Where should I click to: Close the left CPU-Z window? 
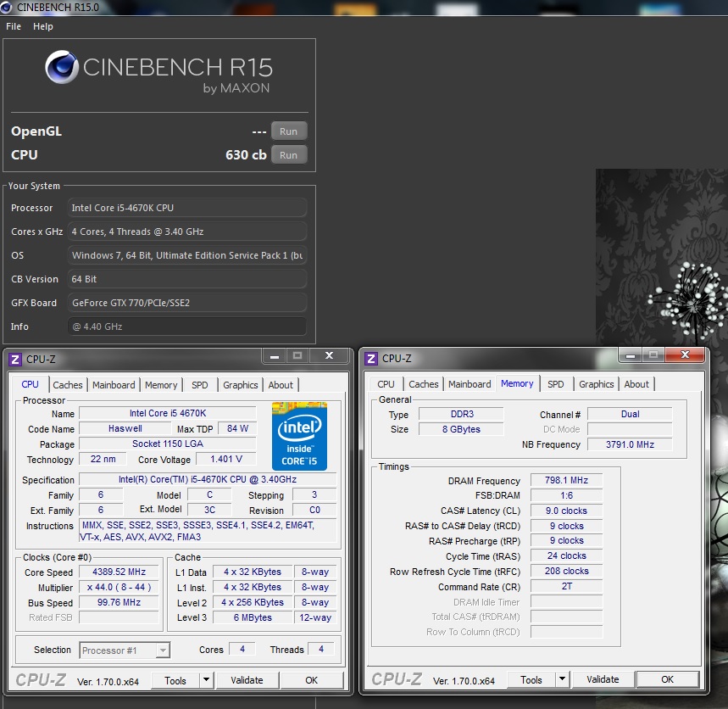[x=329, y=355]
